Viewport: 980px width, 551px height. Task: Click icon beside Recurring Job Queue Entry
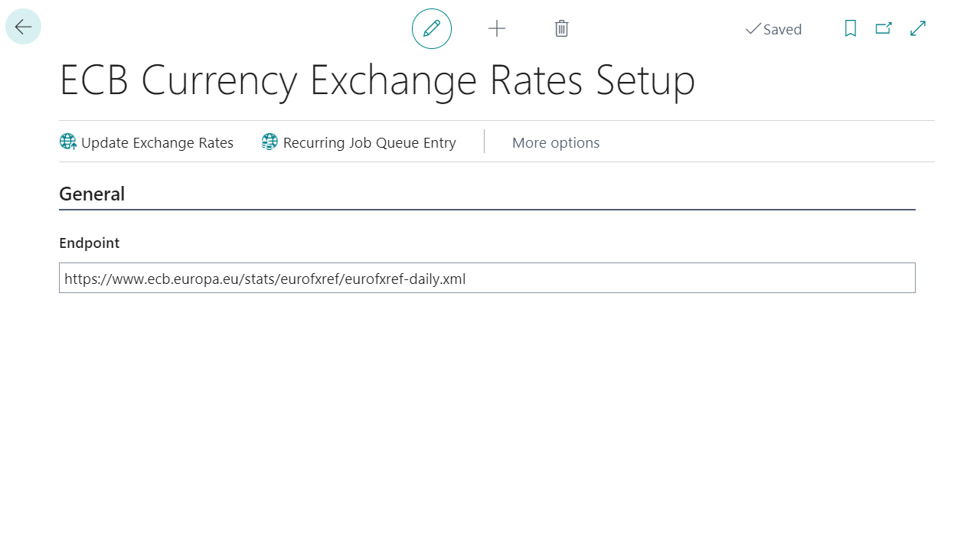click(x=269, y=142)
